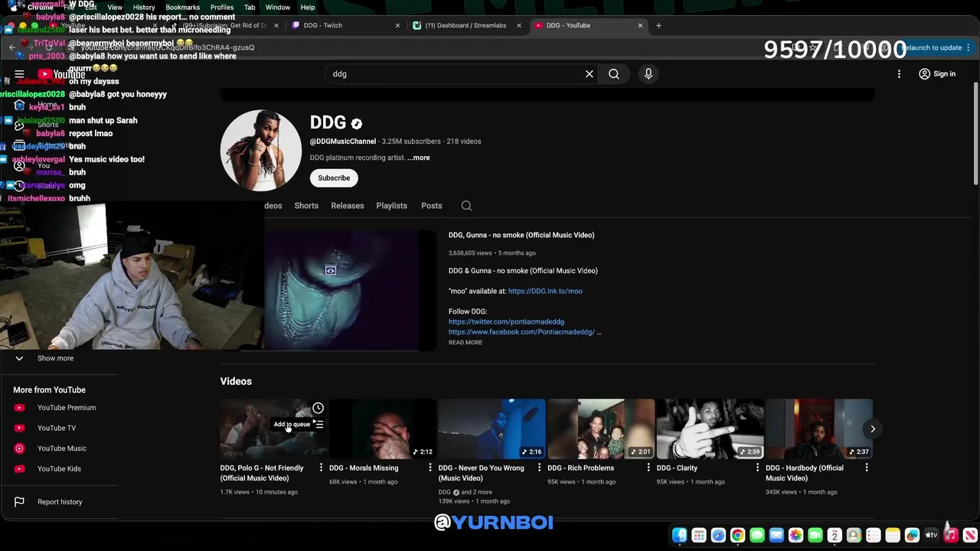Open the facebook.com/Pontiacmadeddg link
Screen dimensions: 980x551
(x=521, y=332)
